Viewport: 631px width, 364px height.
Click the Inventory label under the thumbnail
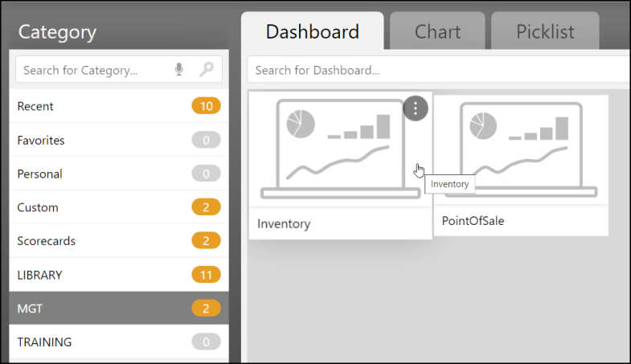point(284,224)
